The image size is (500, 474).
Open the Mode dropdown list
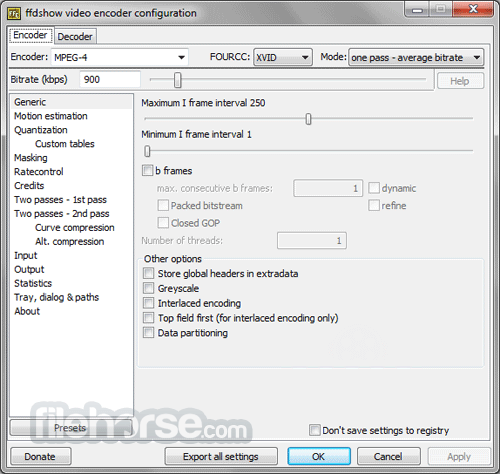point(416,57)
